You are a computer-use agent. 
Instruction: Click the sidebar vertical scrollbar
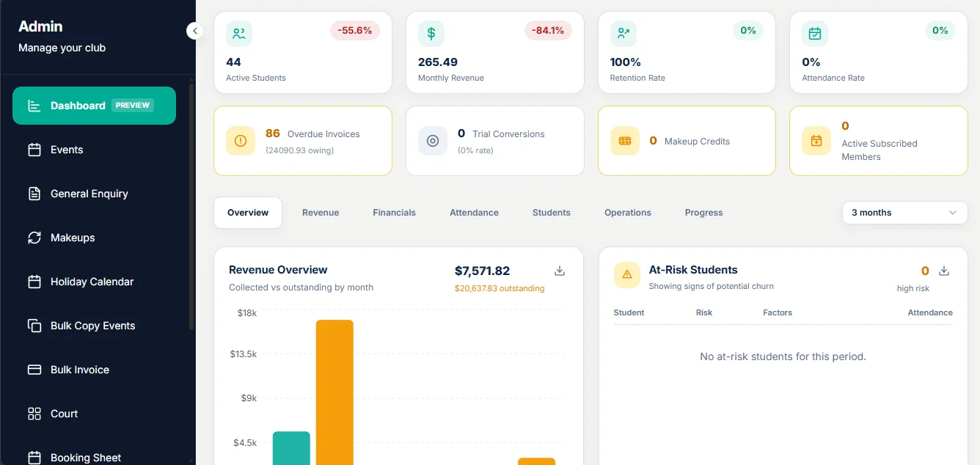(x=191, y=205)
